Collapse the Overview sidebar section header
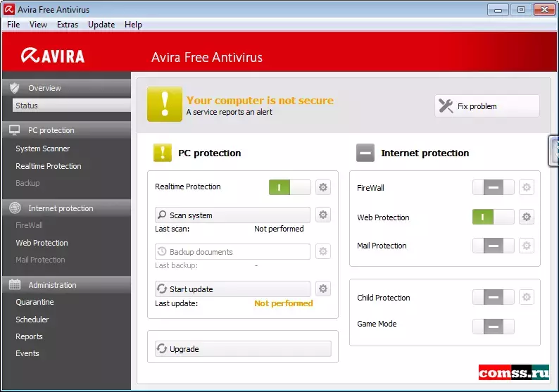Viewport: 559px width, 392px height. point(67,88)
